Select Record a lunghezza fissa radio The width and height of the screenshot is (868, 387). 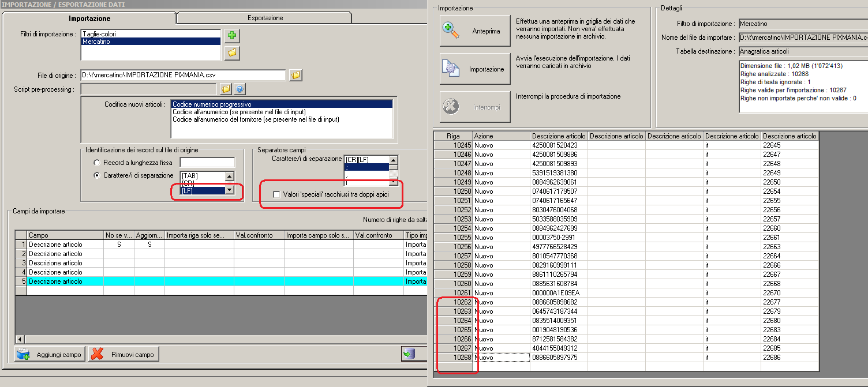tap(96, 163)
